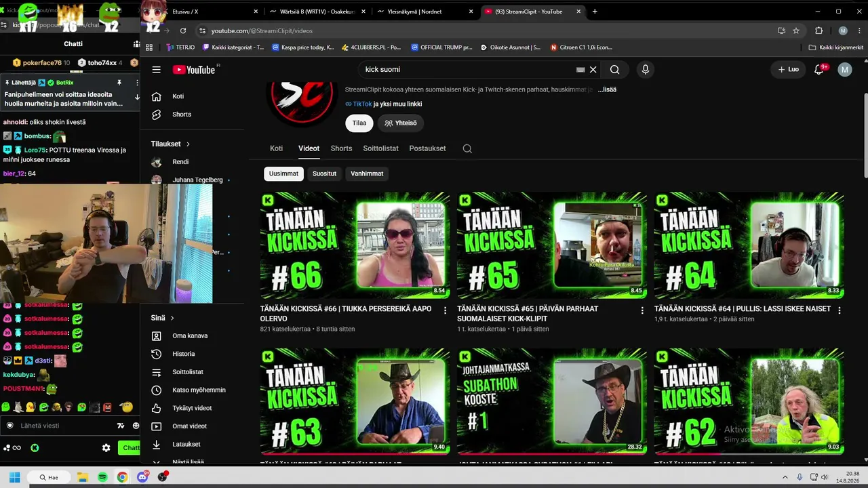Open the Chrome apps grid in bookmarks bar
This screenshot has width=868, height=488.
coord(149,47)
